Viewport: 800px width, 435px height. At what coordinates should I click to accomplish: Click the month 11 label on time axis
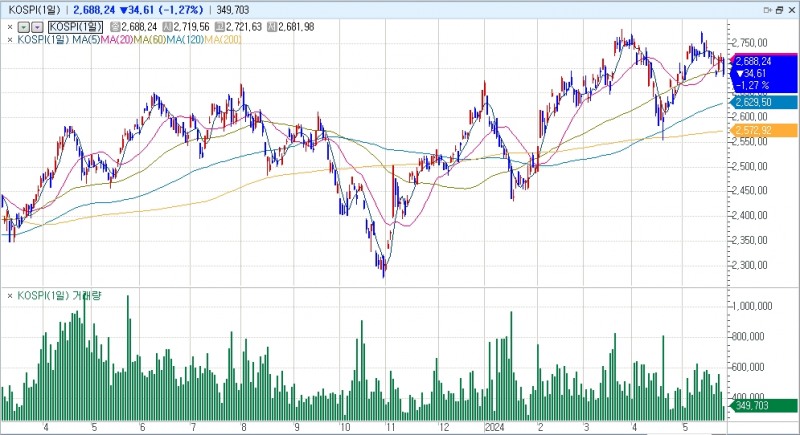(x=390, y=427)
